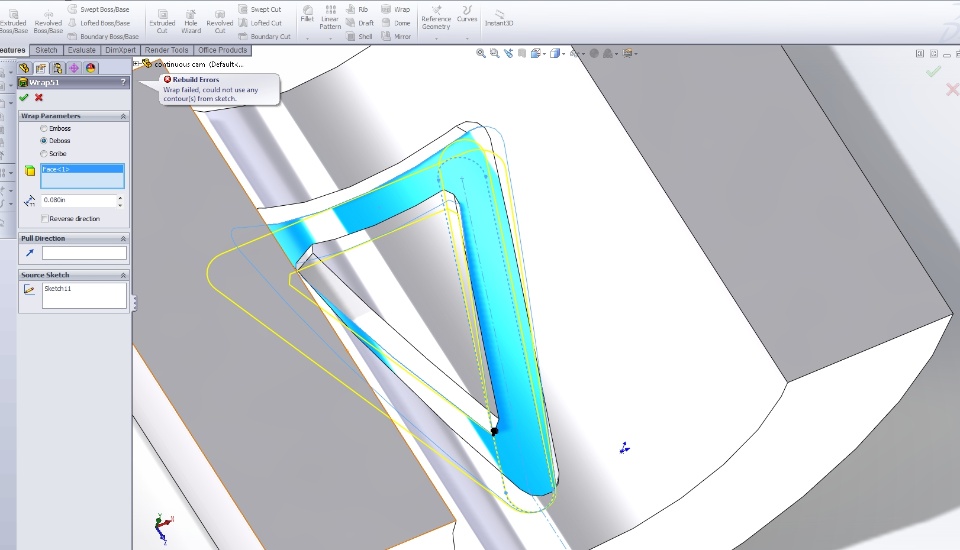
Task: Open the PropertyManager tab icon
Action: coord(41,68)
